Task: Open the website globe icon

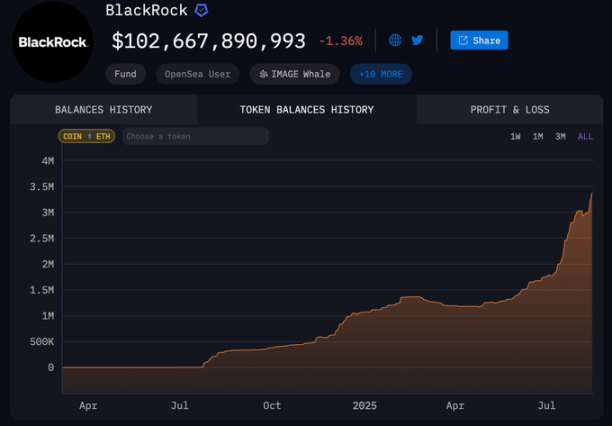Action: click(395, 40)
